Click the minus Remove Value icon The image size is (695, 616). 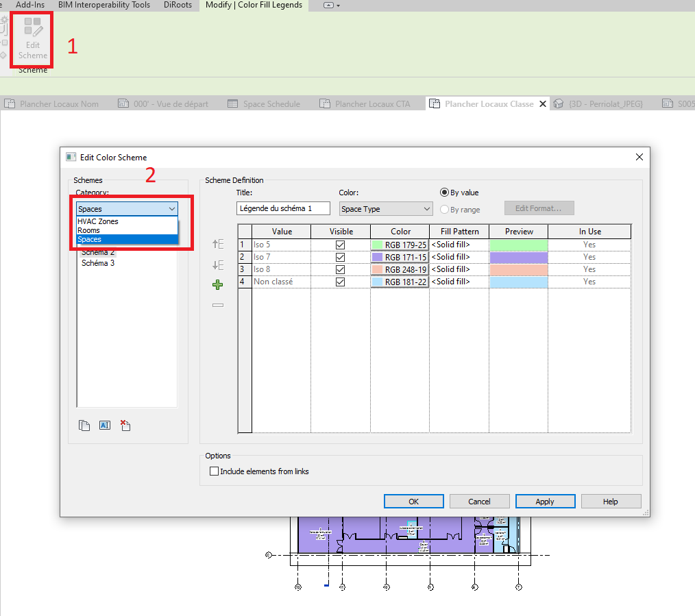click(218, 306)
